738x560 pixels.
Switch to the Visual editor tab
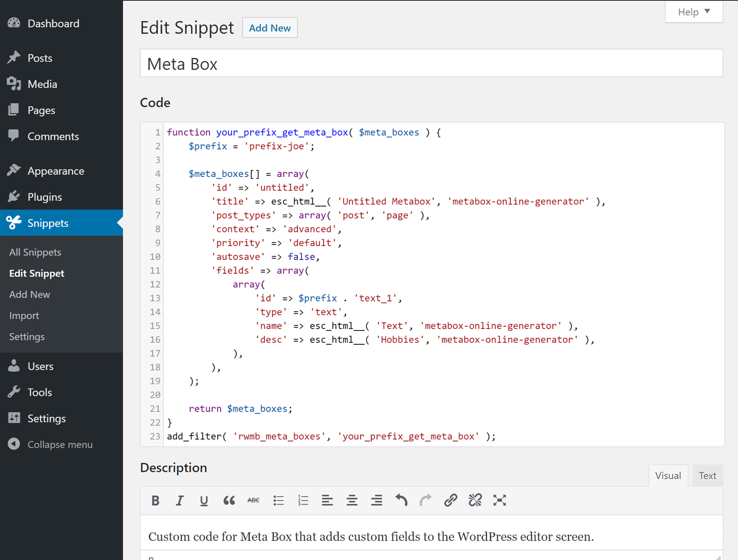668,476
